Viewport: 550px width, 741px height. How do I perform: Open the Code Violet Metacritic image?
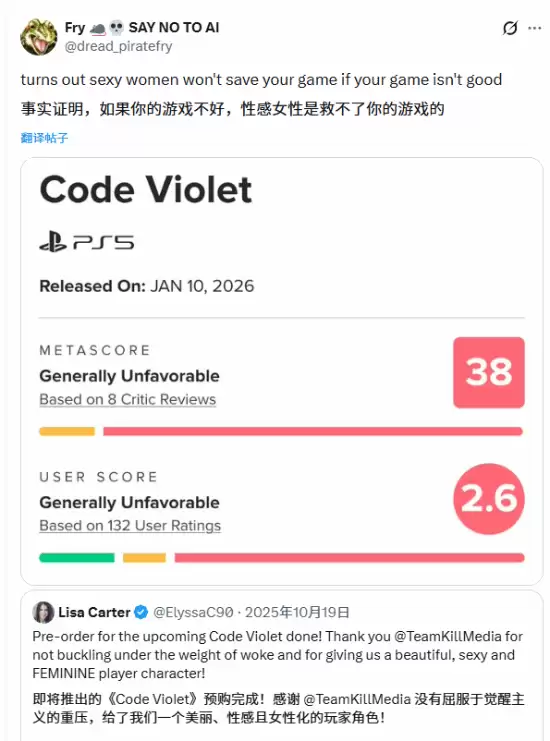click(282, 371)
